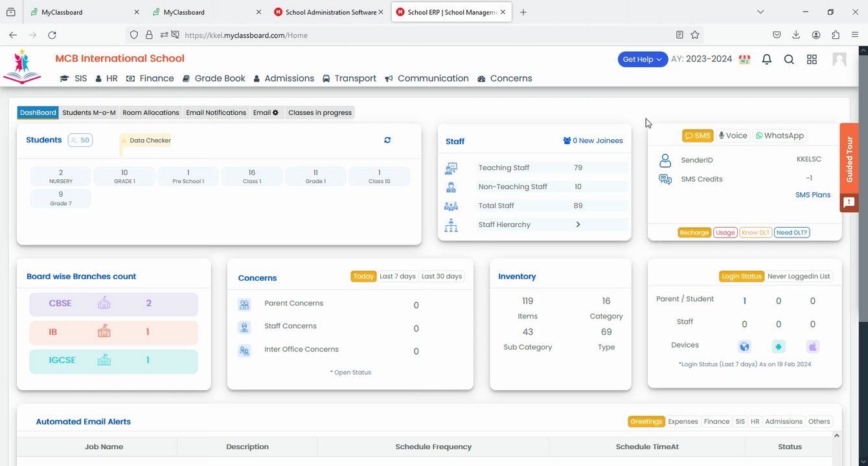Click the Android device icon
Image resolution: width=868 pixels, height=466 pixels.
tap(779, 346)
